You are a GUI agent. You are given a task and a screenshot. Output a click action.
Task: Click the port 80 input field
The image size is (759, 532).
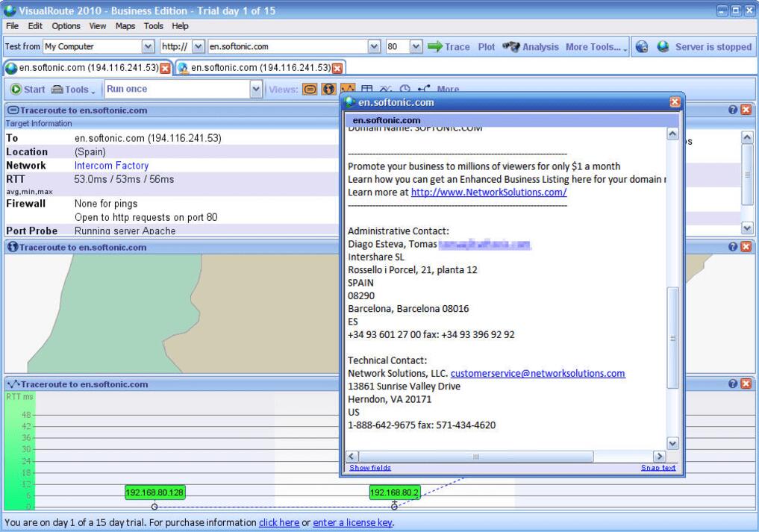pos(398,46)
